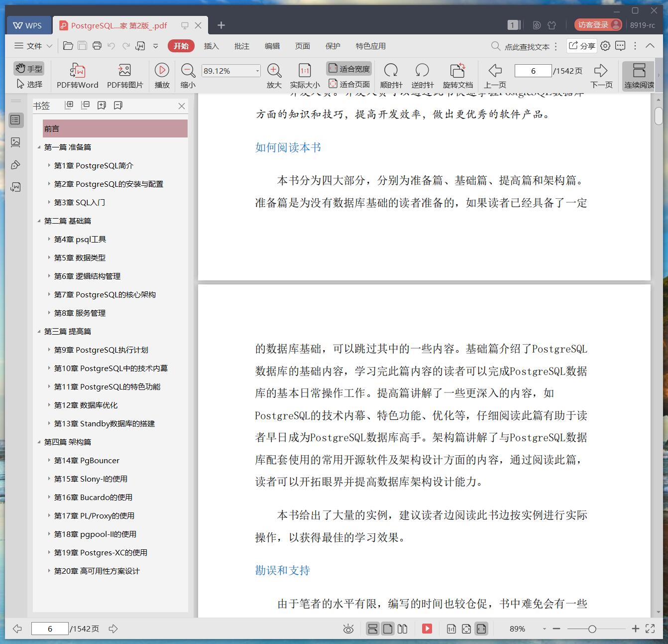Open the bookmark list panel icon in sidebar

click(x=15, y=120)
